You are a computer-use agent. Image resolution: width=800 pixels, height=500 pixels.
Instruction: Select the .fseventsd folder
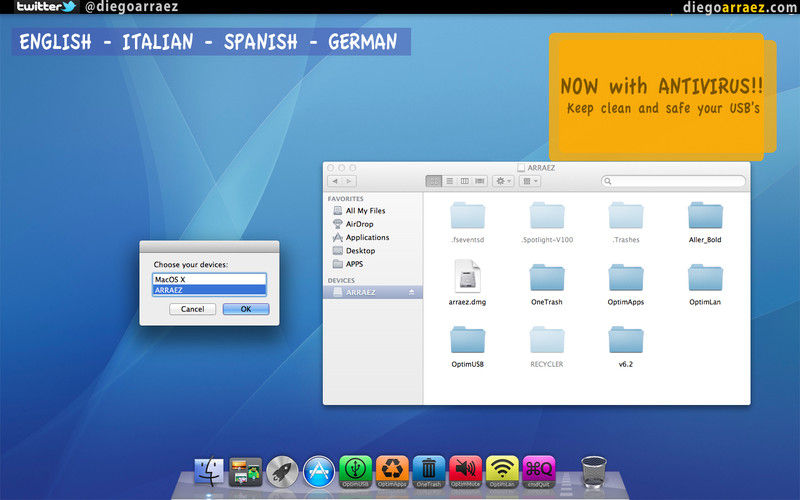[x=467, y=222]
